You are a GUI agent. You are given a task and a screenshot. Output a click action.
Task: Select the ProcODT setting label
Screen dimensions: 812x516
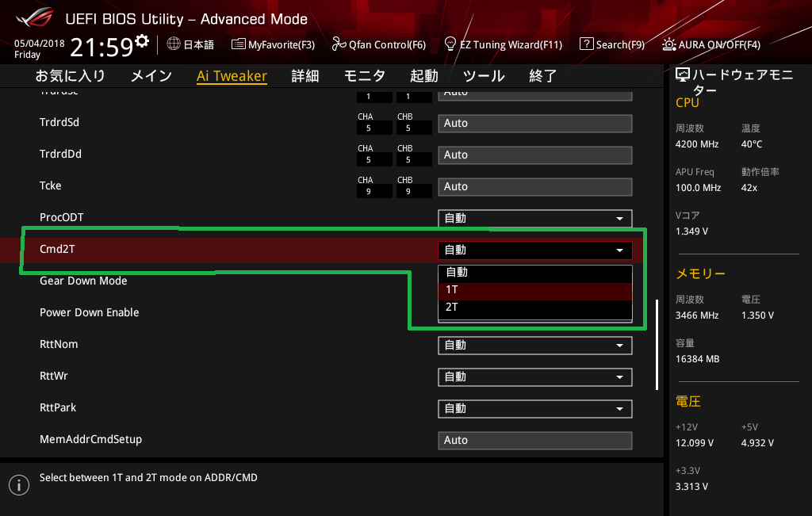pyautogui.click(x=62, y=217)
